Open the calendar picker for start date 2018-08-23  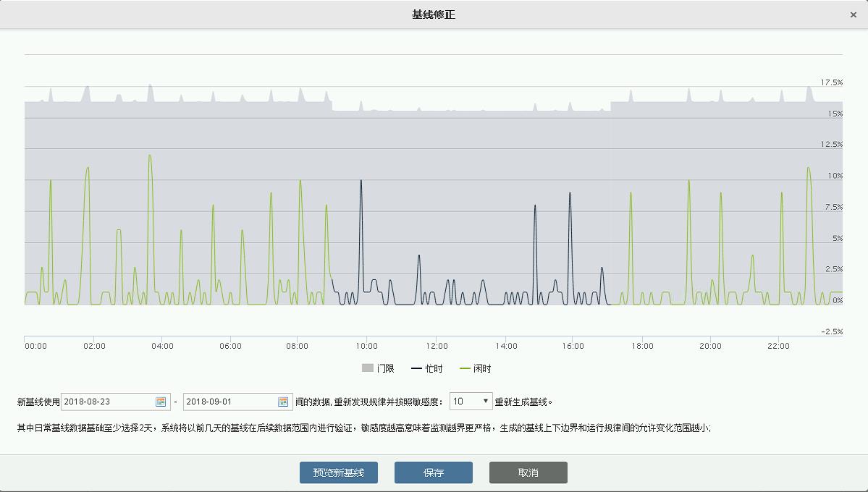point(161,402)
